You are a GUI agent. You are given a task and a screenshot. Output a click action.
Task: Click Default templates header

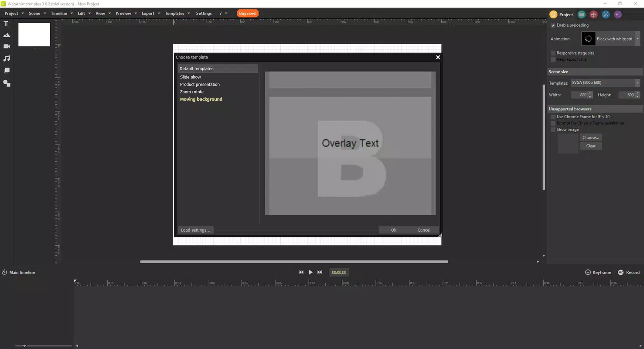218,68
